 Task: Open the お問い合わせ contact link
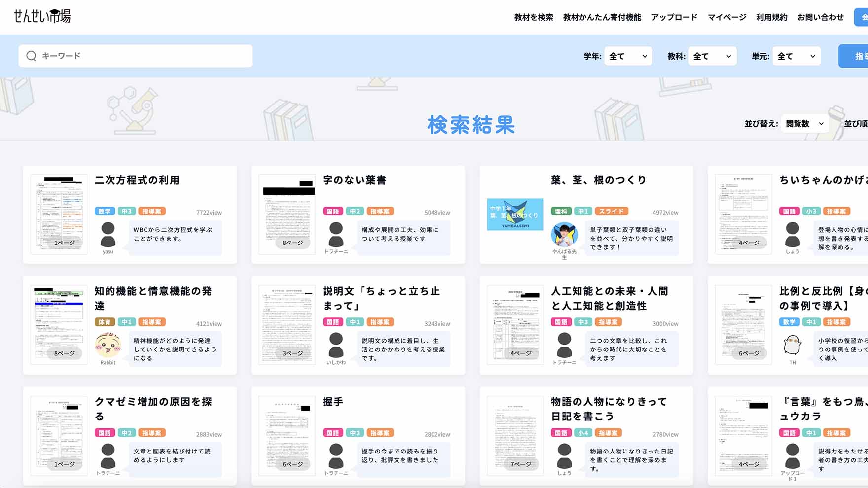pos(820,17)
